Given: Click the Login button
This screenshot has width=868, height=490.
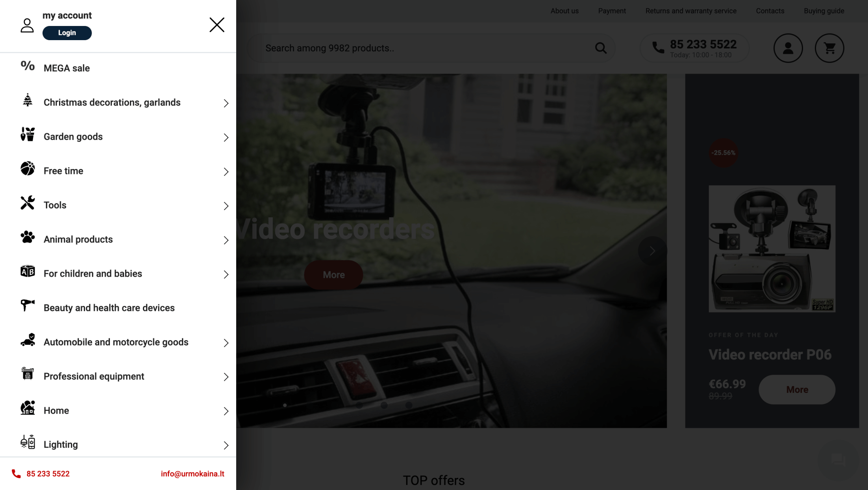Looking at the screenshot, I should coord(67,33).
